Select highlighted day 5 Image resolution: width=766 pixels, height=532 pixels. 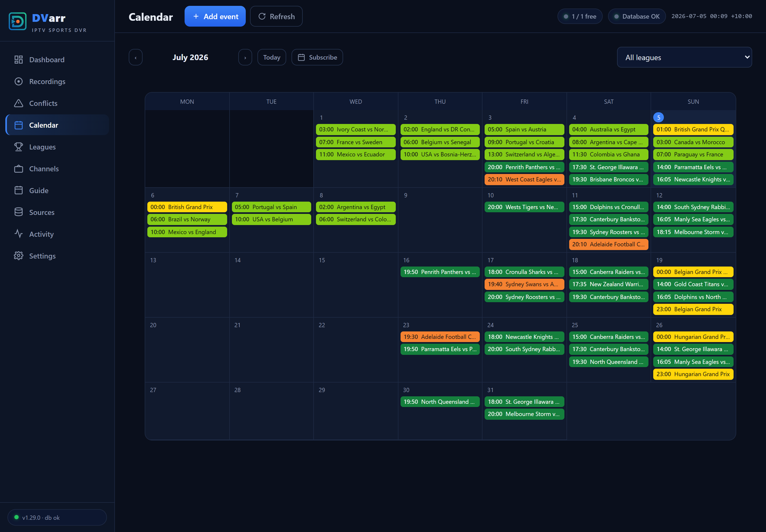(x=658, y=117)
